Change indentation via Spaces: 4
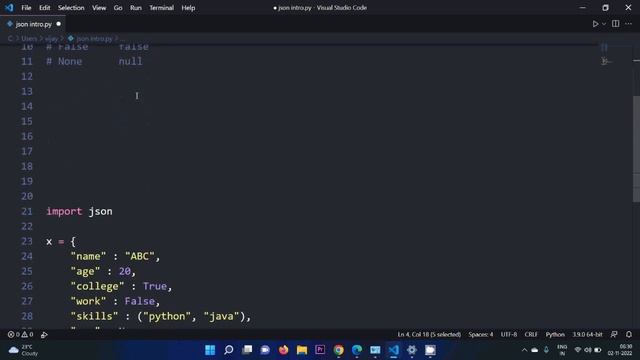Viewport: 640px width, 360px height. pyautogui.click(x=480, y=334)
